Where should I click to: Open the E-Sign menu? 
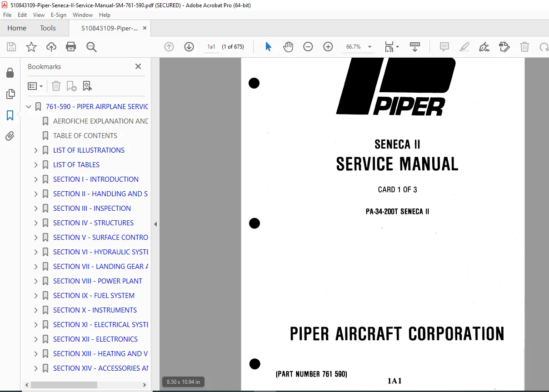pyautogui.click(x=59, y=15)
